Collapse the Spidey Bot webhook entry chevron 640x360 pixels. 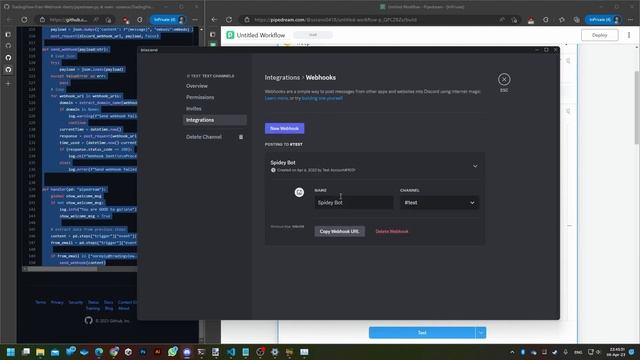(x=475, y=166)
